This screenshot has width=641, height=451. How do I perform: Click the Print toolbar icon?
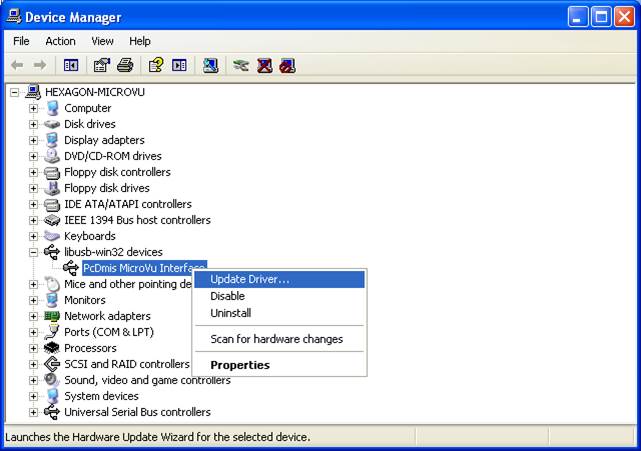[x=125, y=65]
